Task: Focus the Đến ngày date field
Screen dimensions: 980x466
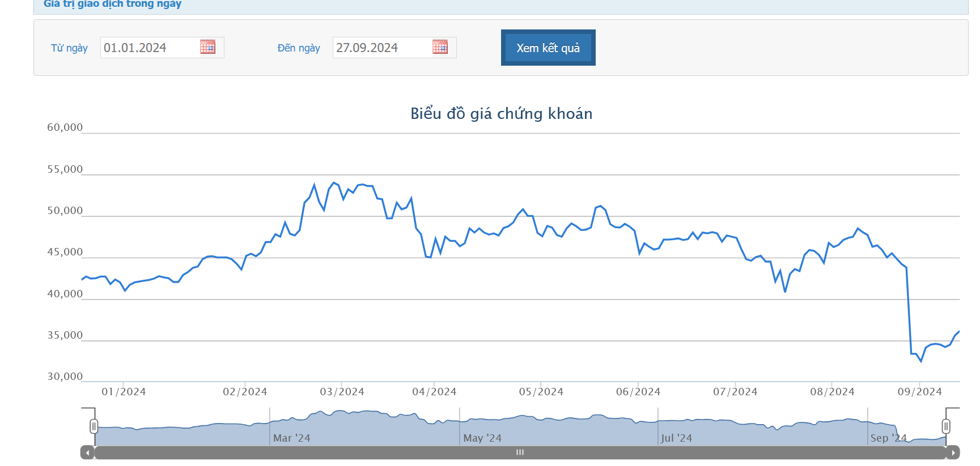Action: [381, 48]
